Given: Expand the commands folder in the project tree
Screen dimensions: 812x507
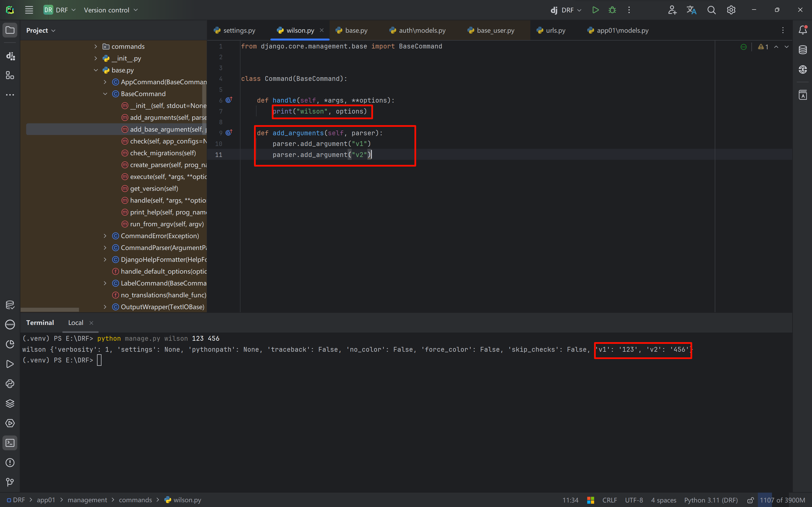Looking at the screenshot, I should click(96, 46).
